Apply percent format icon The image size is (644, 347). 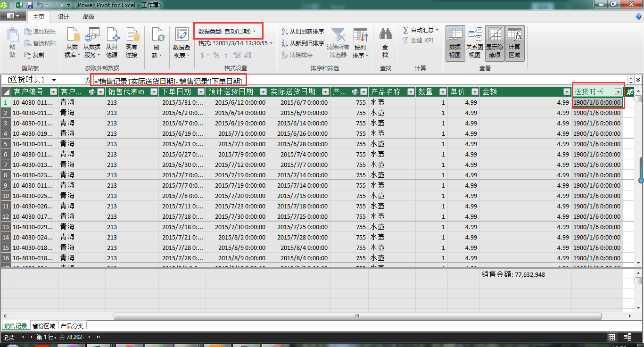pos(216,55)
